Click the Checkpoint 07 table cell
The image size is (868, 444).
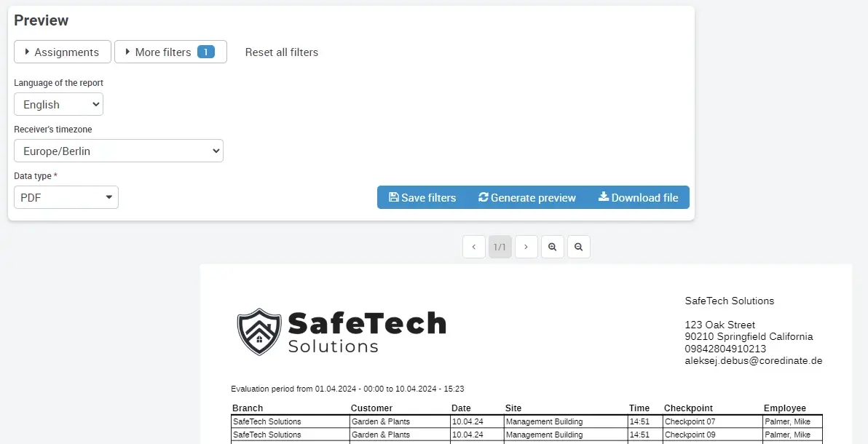click(x=690, y=421)
